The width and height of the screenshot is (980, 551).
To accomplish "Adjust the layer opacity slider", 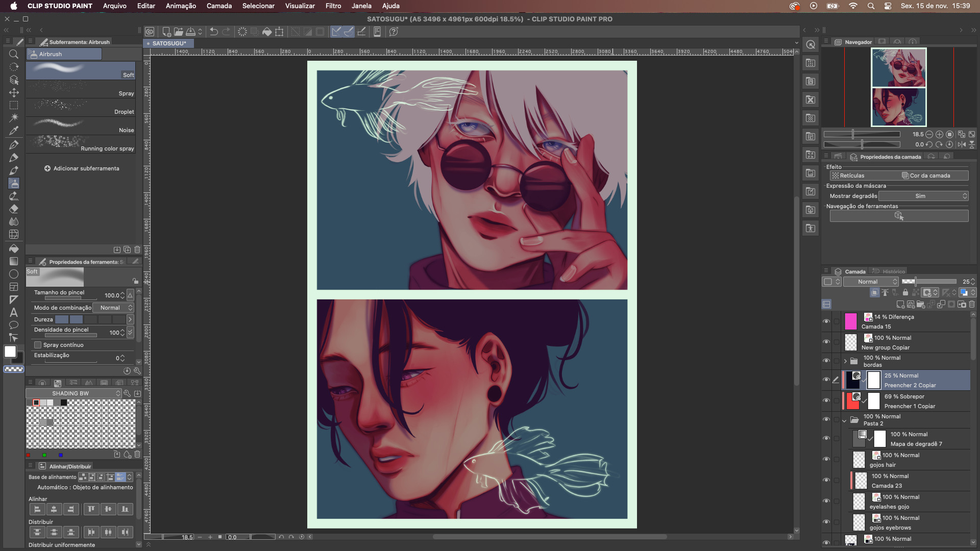I will pyautogui.click(x=929, y=282).
